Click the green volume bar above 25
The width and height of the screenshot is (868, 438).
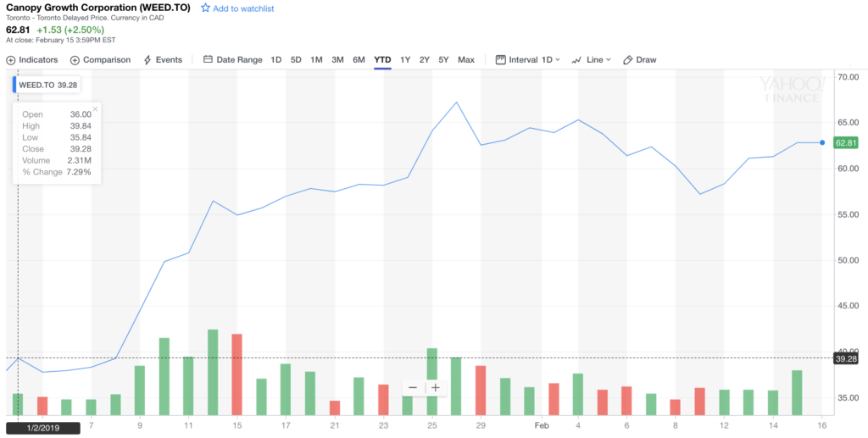[x=432, y=381]
